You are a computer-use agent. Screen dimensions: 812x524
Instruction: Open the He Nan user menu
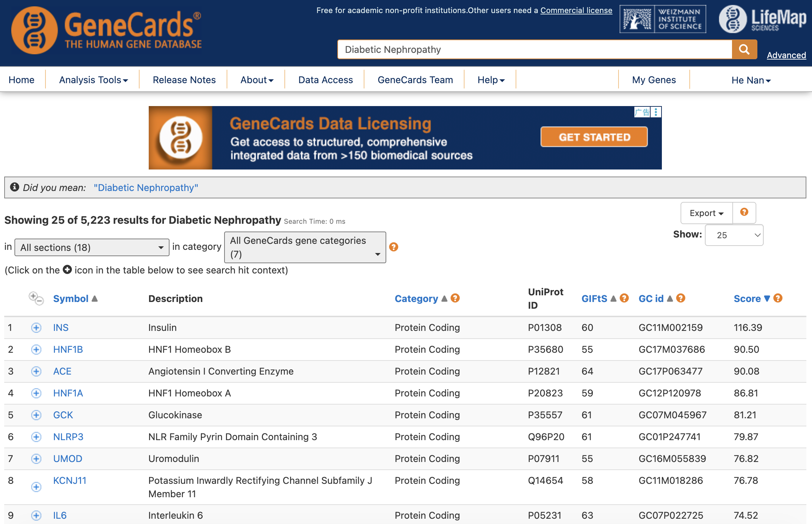click(751, 80)
